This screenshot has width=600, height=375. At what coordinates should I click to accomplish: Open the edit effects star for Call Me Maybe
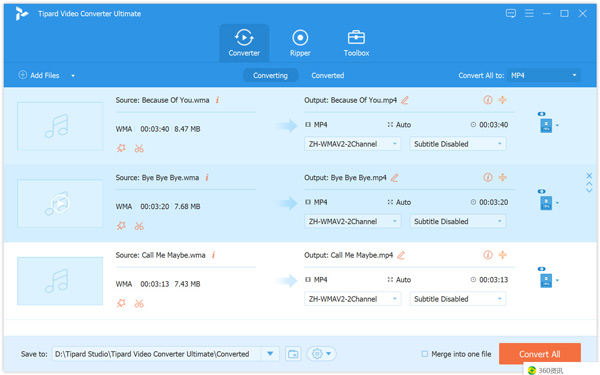[x=121, y=303]
